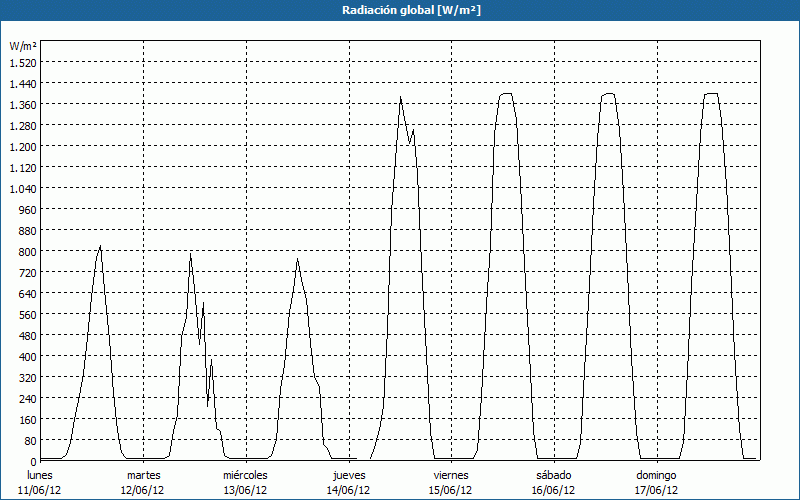
Task: Select the 480 y-axis label
Action: 26,335
